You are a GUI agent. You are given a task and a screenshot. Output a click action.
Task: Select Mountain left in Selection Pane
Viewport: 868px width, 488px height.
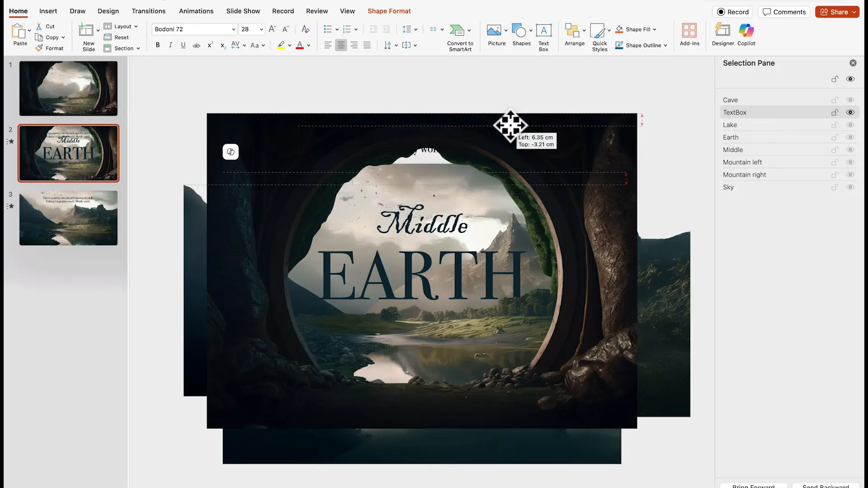(x=742, y=162)
